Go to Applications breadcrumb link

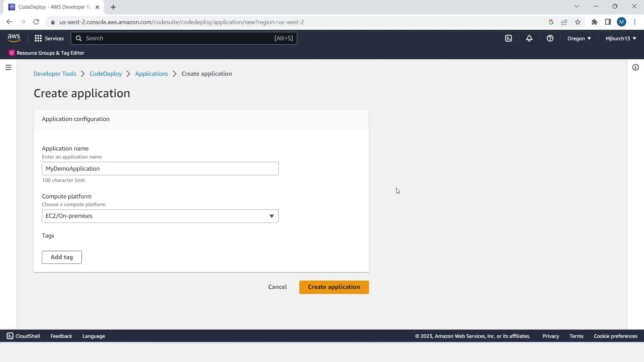(x=151, y=74)
